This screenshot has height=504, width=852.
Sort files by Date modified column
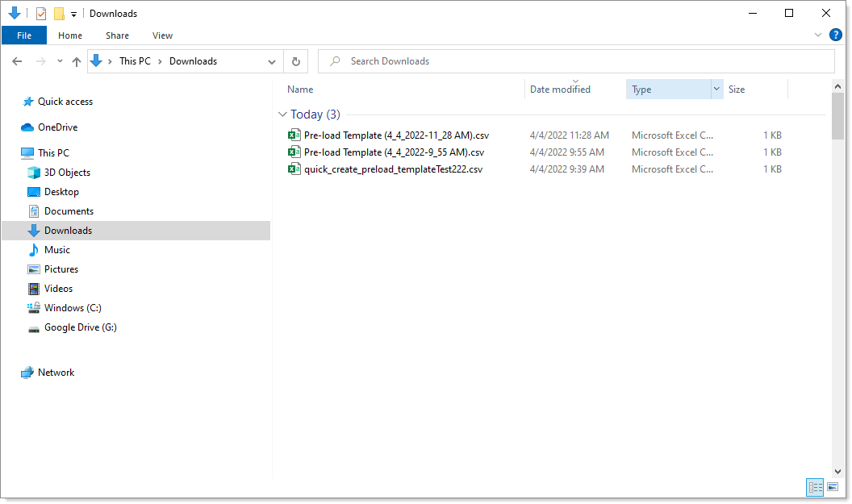point(560,90)
